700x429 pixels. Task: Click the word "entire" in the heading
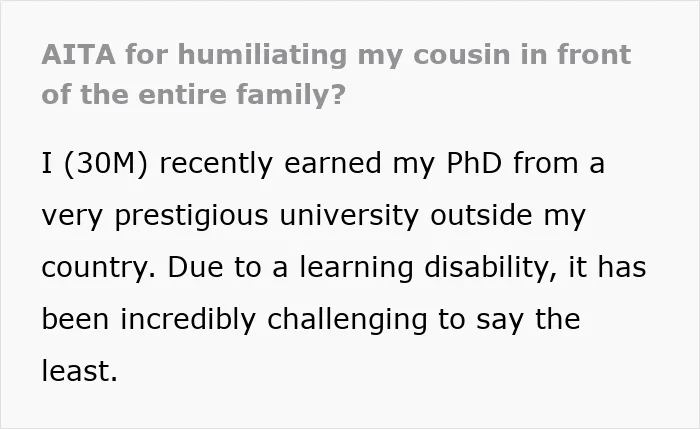click(182, 95)
